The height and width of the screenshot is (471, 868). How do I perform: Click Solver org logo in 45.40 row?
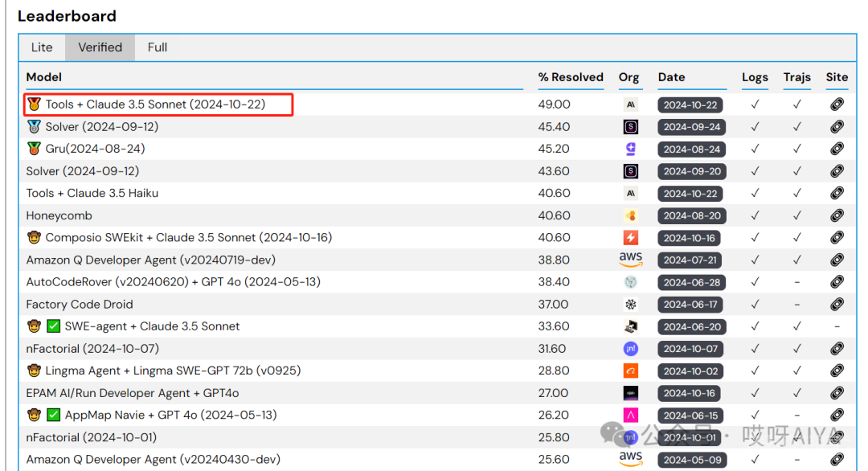631,127
